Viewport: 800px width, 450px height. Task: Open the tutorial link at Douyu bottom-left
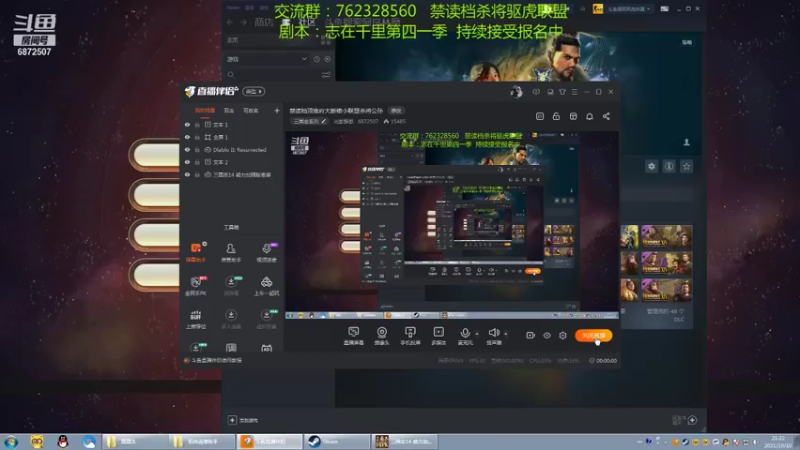[214, 360]
